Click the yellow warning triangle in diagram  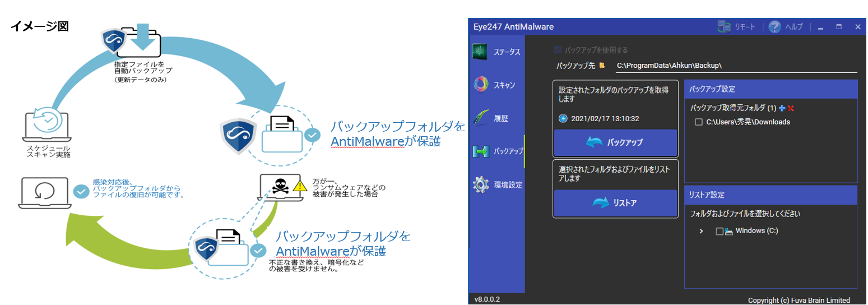point(300,184)
